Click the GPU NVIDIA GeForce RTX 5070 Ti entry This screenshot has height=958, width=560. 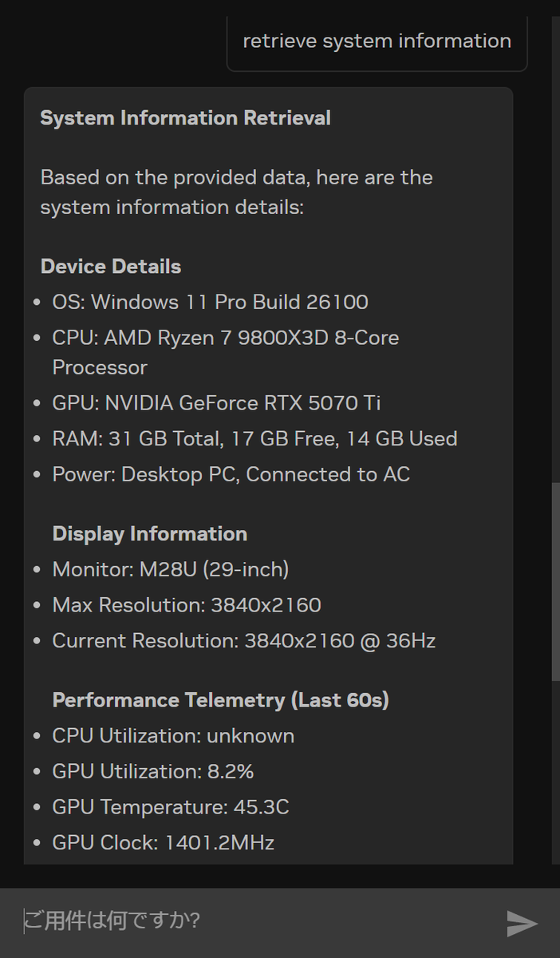[x=216, y=403]
